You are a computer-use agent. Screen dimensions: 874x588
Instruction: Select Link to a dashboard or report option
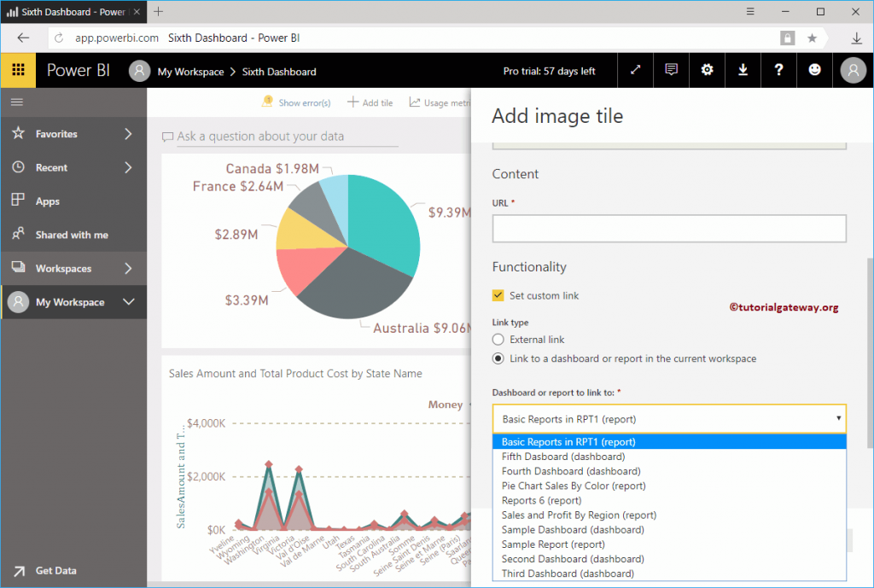point(498,358)
